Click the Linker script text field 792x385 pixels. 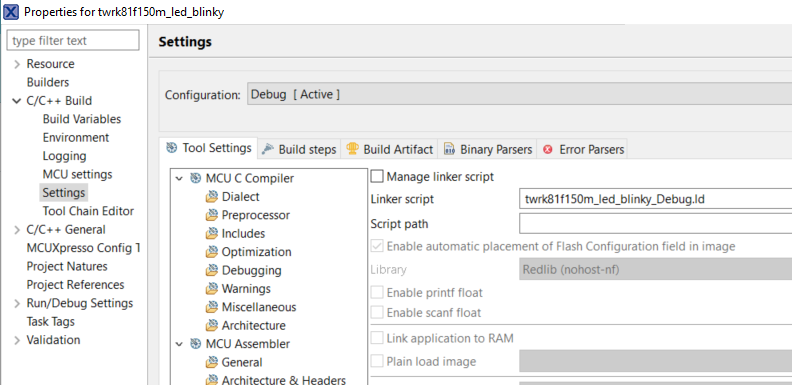pyautogui.click(x=655, y=199)
